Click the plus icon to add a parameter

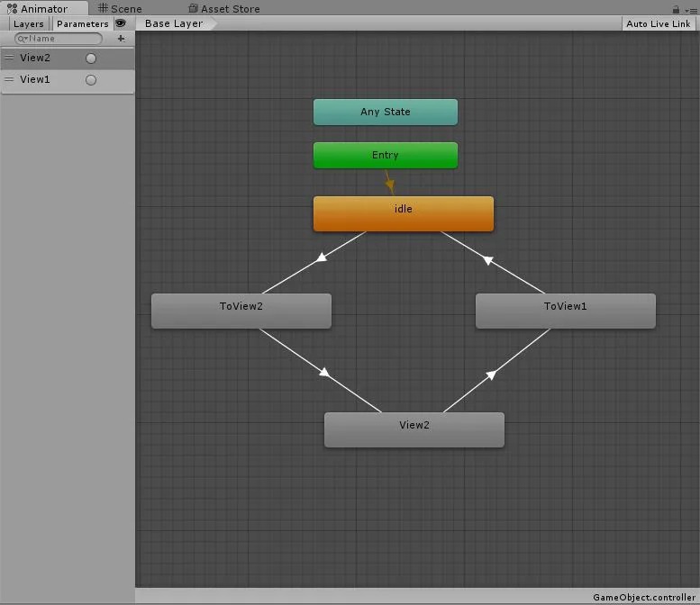coord(122,39)
